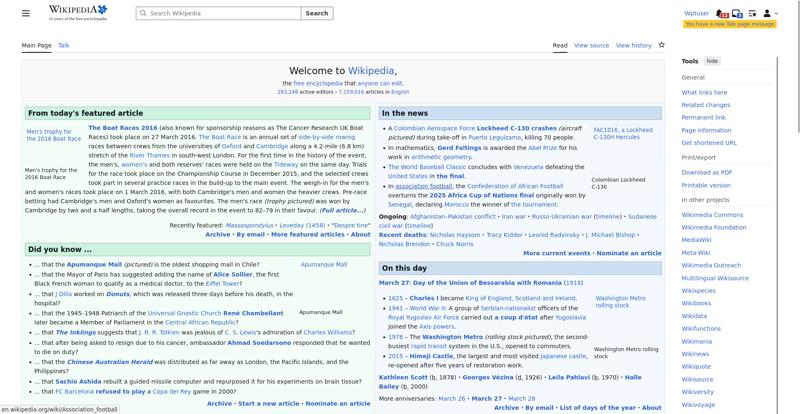The height and width of the screenshot is (414, 800).
Task: Open the notices tray icon
Action: point(738,14)
